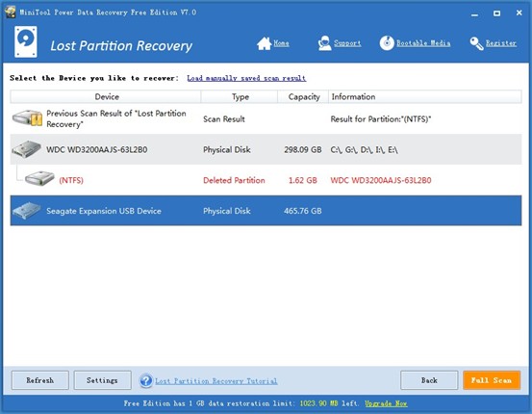The height and width of the screenshot is (414, 532).
Task: Click Physical Disk type in WDC row
Action: pyautogui.click(x=227, y=150)
